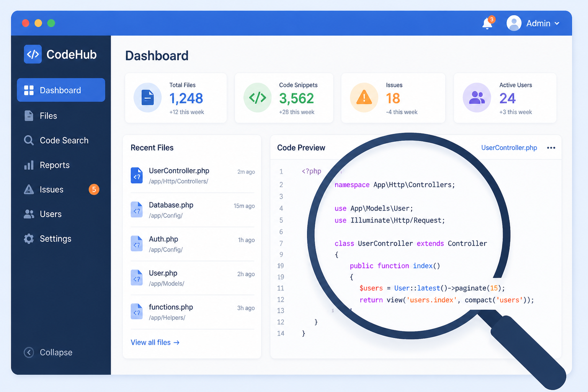Image resolution: width=588 pixels, height=392 pixels.
Task: Click the Reports bar chart icon
Action: [29, 165]
